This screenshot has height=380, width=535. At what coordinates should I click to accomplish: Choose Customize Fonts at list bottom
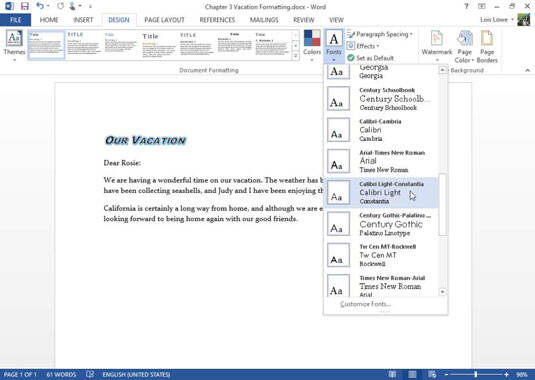tap(365, 304)
